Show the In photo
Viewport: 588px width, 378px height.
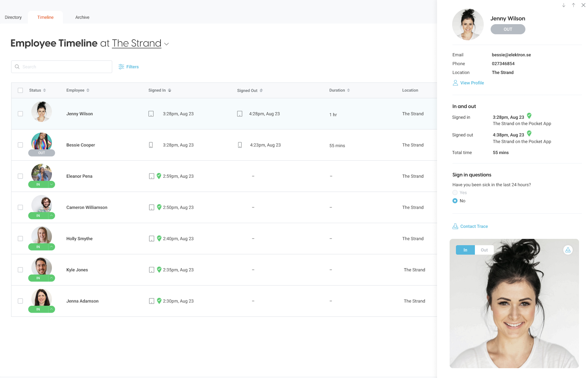click(x=465, y=250)
